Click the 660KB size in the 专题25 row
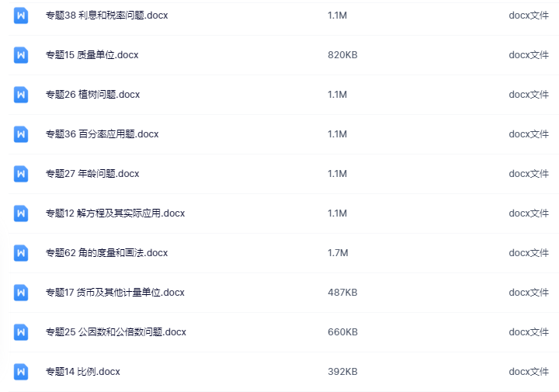Screen dimensions: 559x392 [342, 331]
